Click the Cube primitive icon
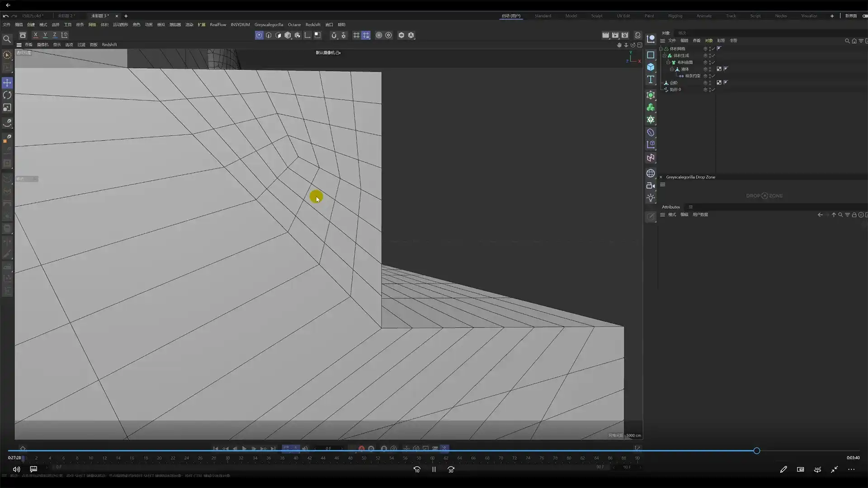 point(651,67)
